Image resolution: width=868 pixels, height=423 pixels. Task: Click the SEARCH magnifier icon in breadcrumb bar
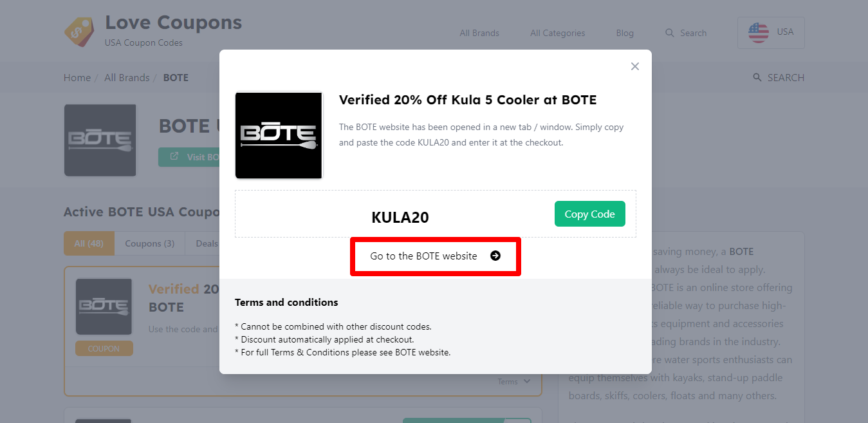point(757,78)
